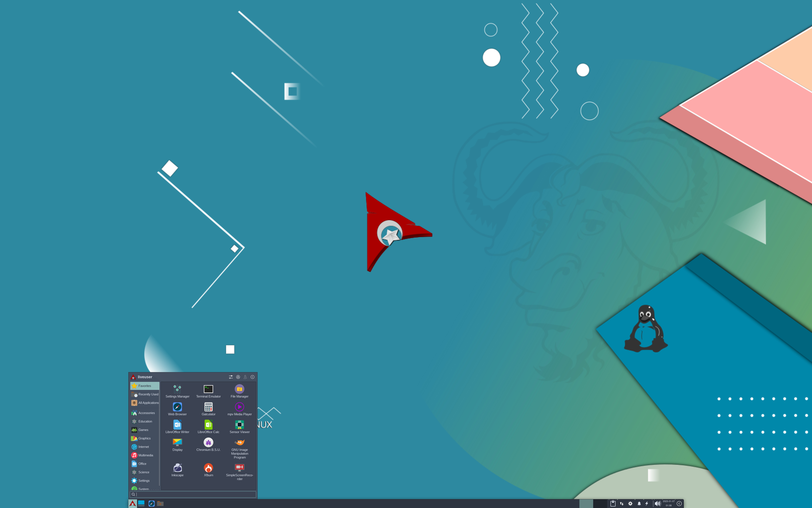Open the Office category
This screenshot has width=812, height=508.
tap(145, 464)
